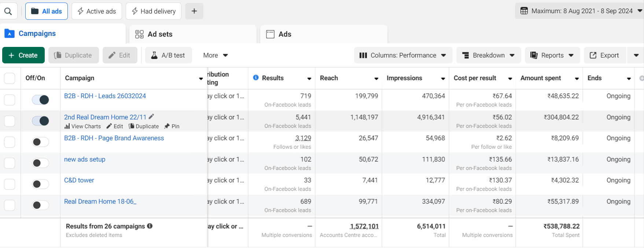Enable the C&D tower campaign toggle
This screenshot has width=644, height=248.
(x=40, y=184)
